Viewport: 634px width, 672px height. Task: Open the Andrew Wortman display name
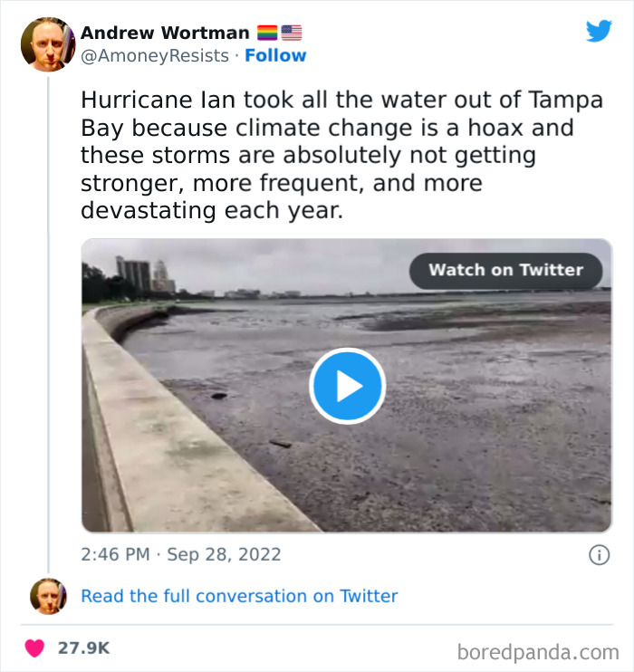point(165,33)
